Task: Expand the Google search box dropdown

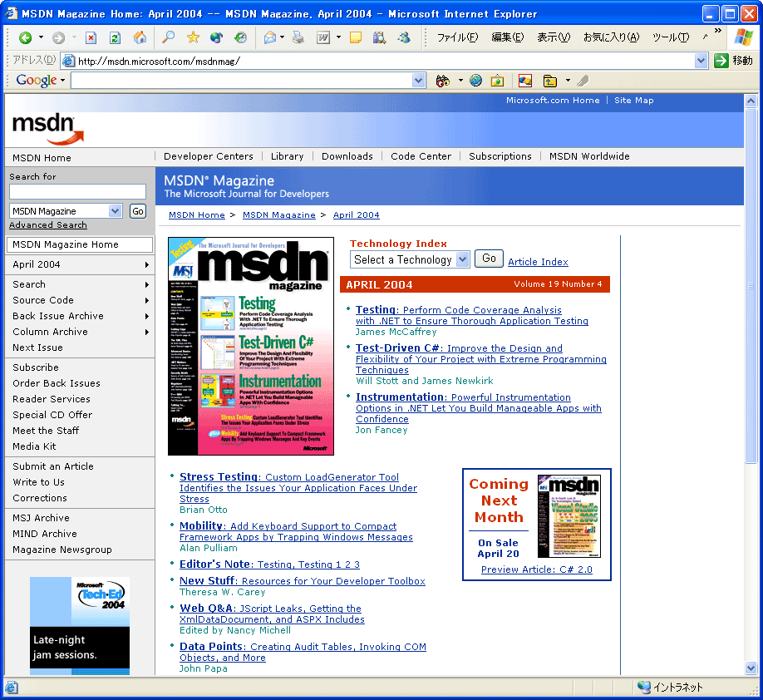Action: [418, 81]
